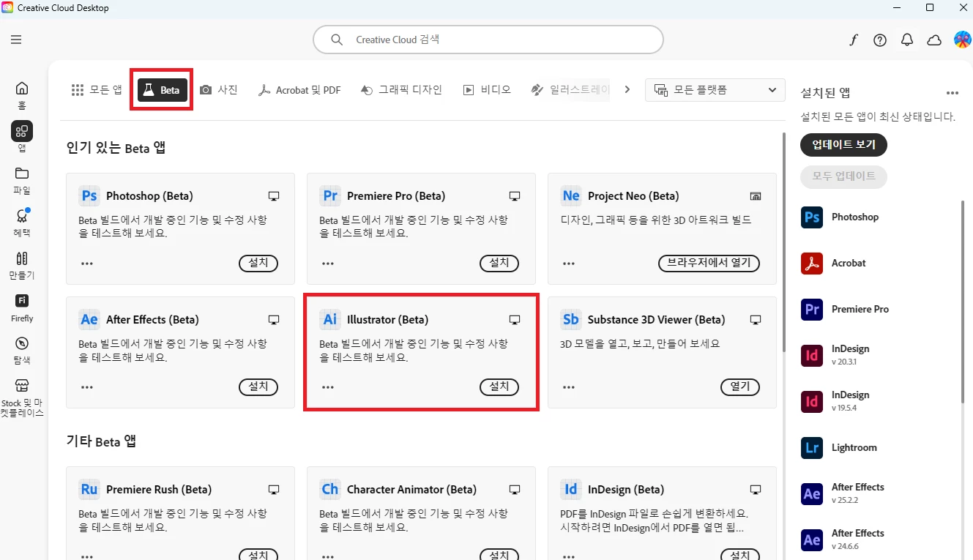The width and height of the screenshot is (973, 560).
Task: Click 브라우저에서 열기 for Project Neo
Action: click(709, 263)
